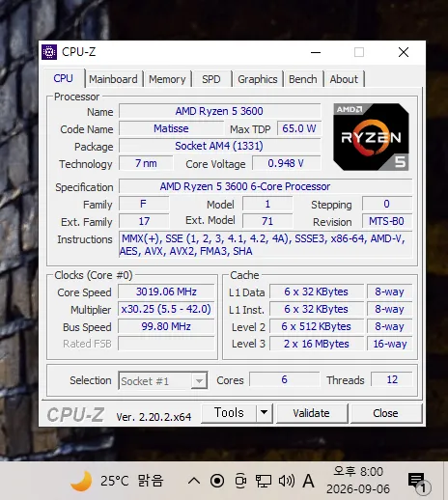The image size is (448, 500).
Task: Click the Code Name value Matisse
Action: (171, 128)
